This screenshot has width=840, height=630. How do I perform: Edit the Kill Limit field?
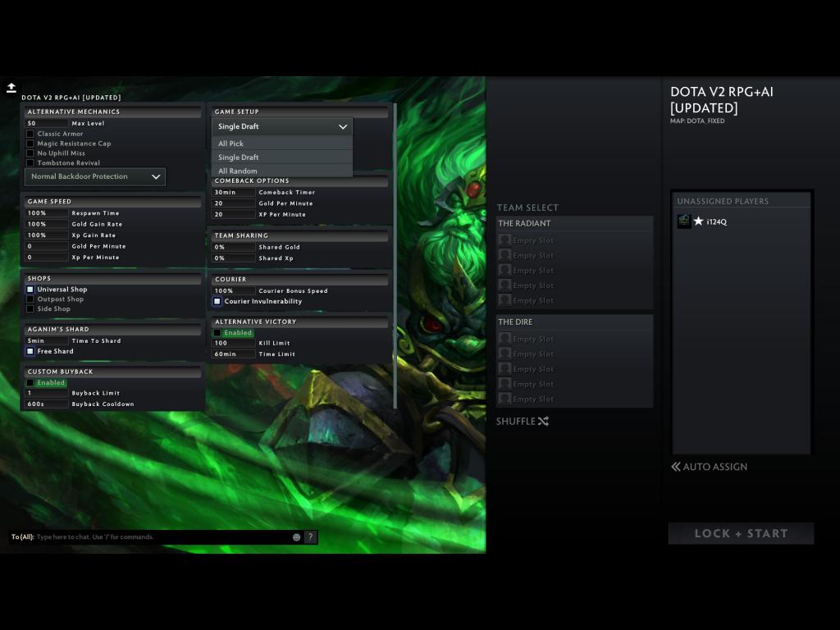pos(233,344)
